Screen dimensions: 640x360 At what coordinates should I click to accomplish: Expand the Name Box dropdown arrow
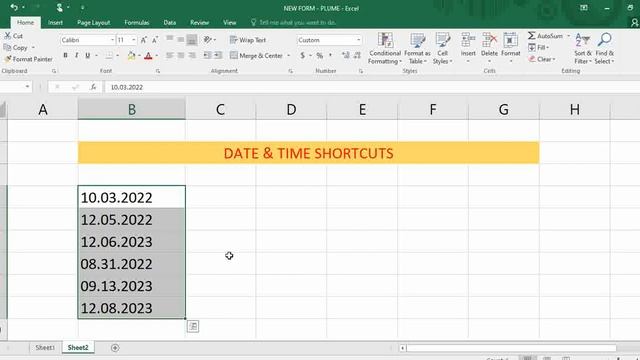27,87
